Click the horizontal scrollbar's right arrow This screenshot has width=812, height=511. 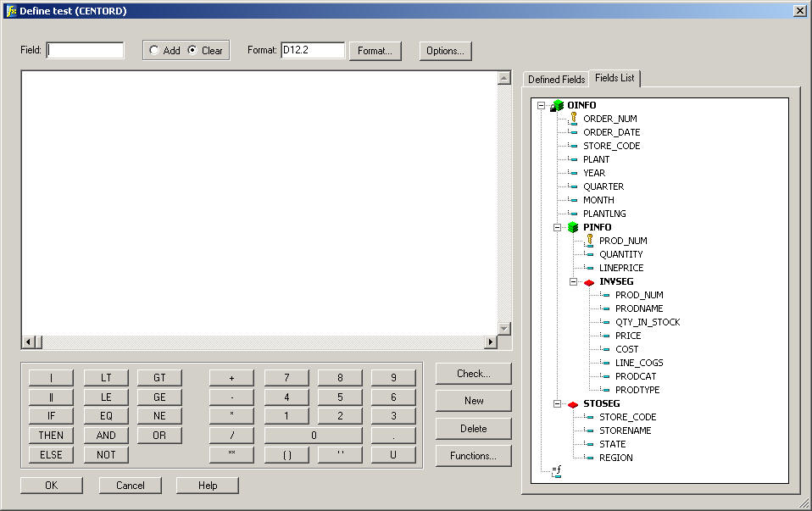coord(491,342)
